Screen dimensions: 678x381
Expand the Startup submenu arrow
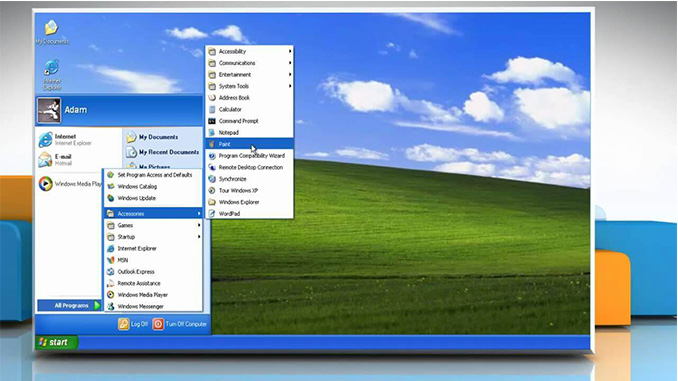199,237
